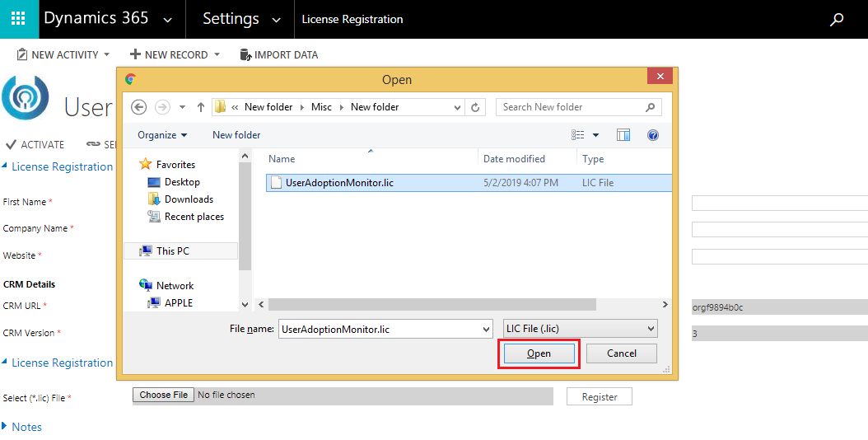This screenshot has width=868, height=440.
Task: Collapse the top License Registration section
Action: click(x=4, y=165)
